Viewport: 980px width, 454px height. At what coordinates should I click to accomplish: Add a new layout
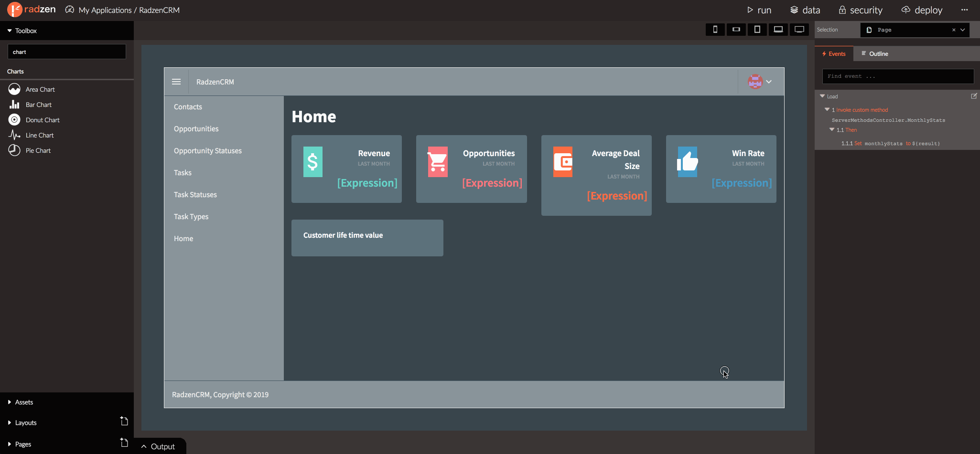124,422
